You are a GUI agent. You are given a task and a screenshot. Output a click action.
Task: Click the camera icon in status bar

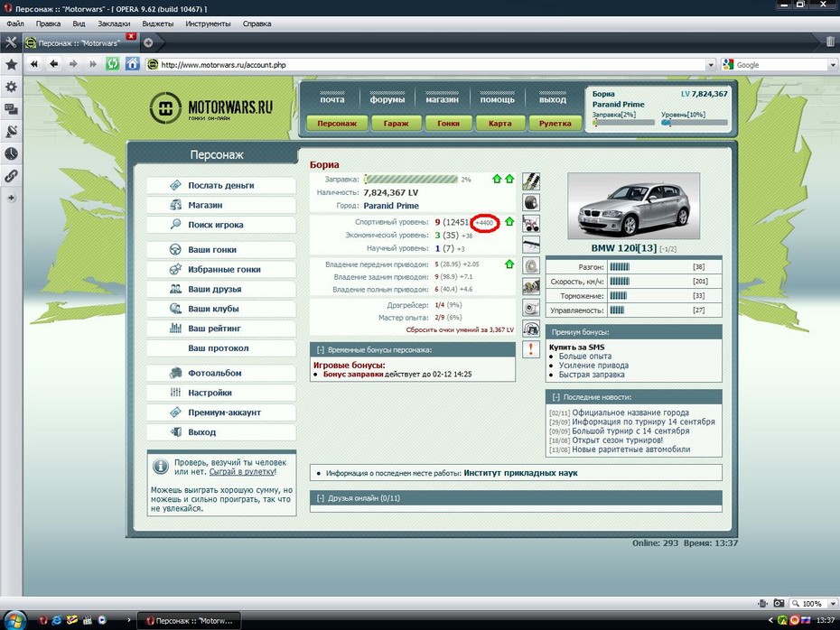click(x=779, y=604)
